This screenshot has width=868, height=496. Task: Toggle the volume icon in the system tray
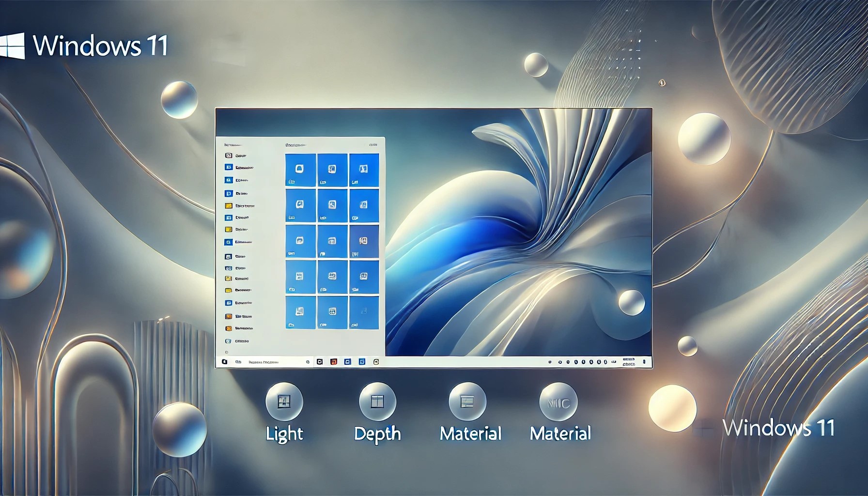coord(600,361)
